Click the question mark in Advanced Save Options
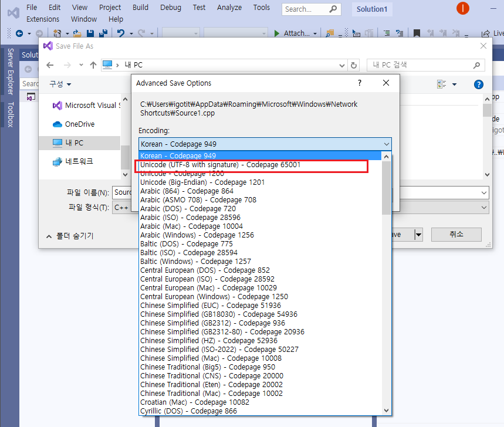The image size is (504, 427). 360,83
